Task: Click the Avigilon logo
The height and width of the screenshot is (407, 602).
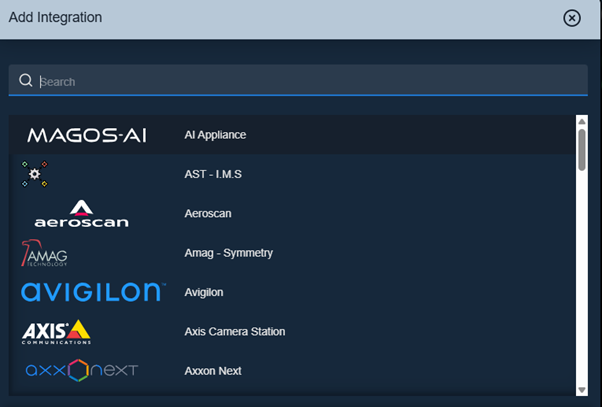Action: pyautogui.click(x=93, y=292)
